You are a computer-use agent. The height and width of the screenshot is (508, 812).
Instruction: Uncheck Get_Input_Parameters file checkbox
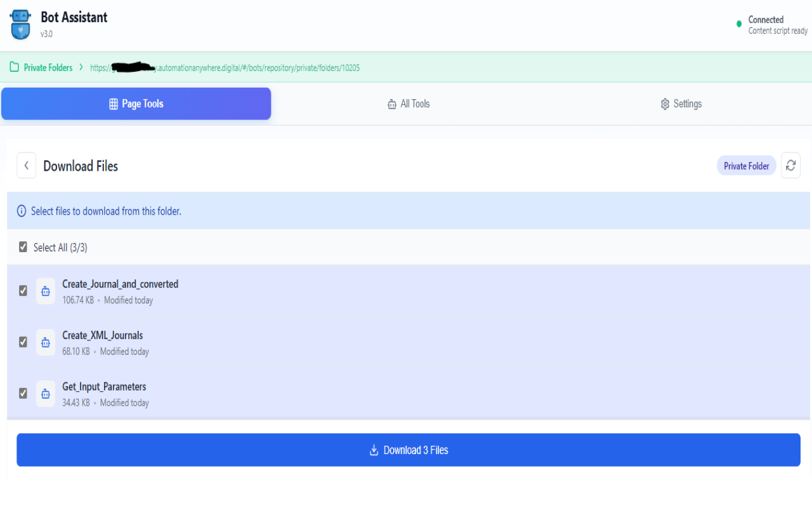[23, 394]
